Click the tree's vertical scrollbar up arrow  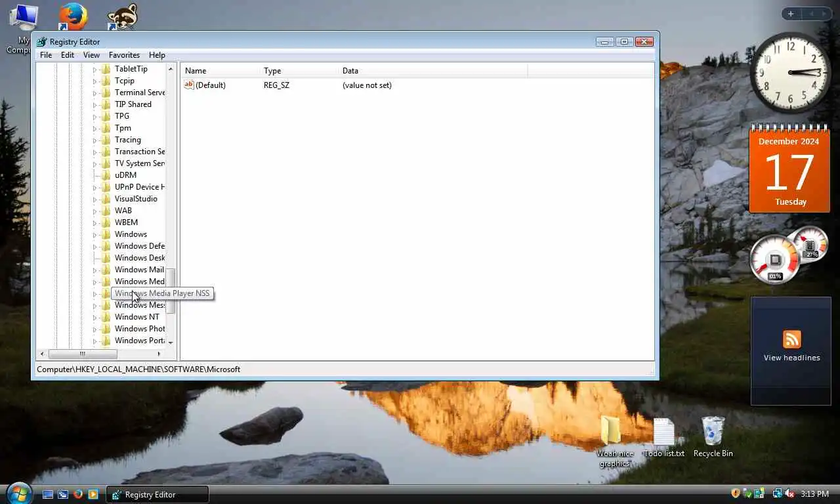[171, 69]
